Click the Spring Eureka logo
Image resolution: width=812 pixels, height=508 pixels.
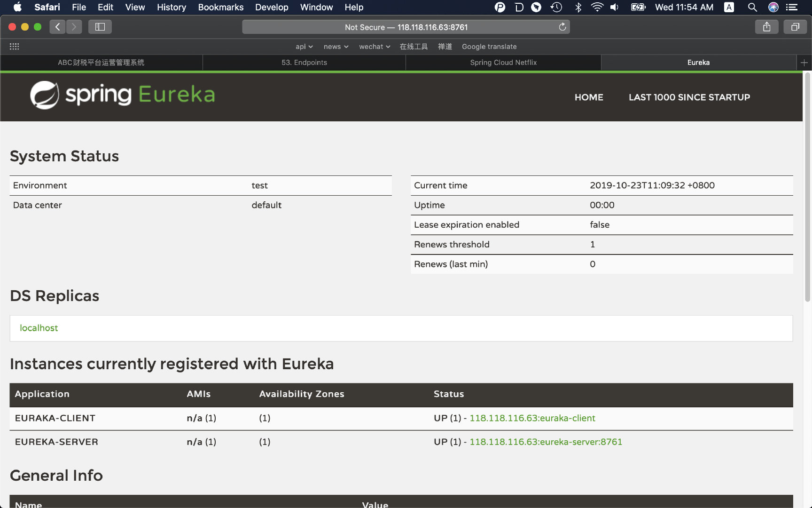pos(123,95)
